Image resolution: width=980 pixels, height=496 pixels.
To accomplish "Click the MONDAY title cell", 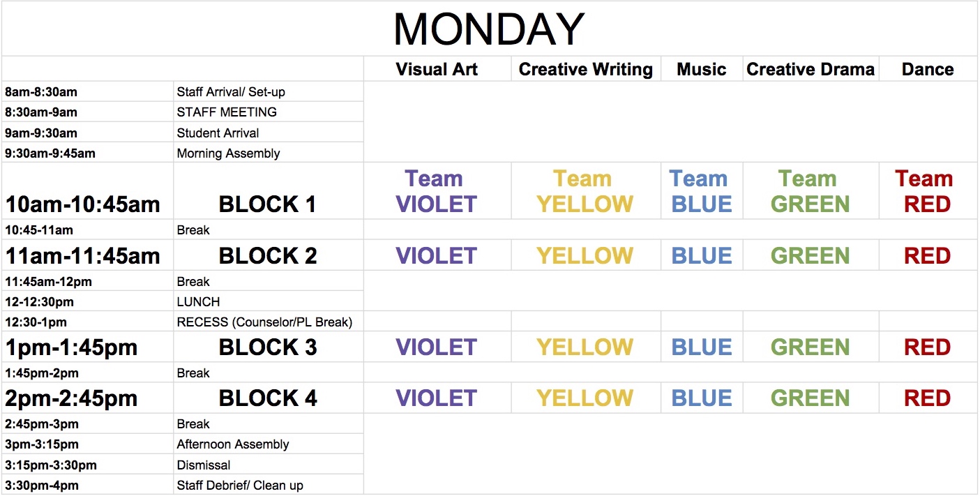I will (489, 29).
